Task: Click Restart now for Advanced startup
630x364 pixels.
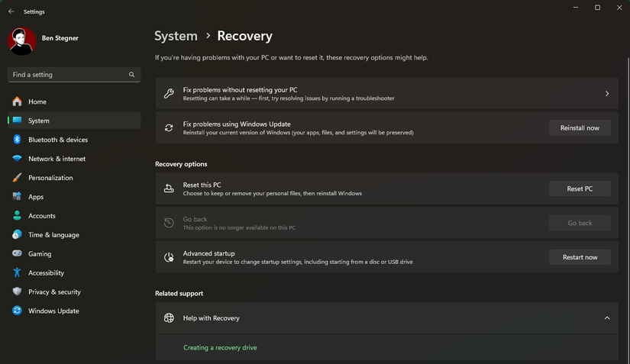Action: (x=580, y=257)
